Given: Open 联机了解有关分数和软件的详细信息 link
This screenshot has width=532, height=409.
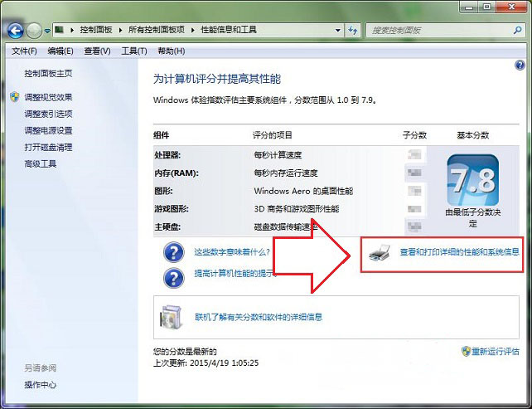Looking at the screenshot, I should (259, 317).
